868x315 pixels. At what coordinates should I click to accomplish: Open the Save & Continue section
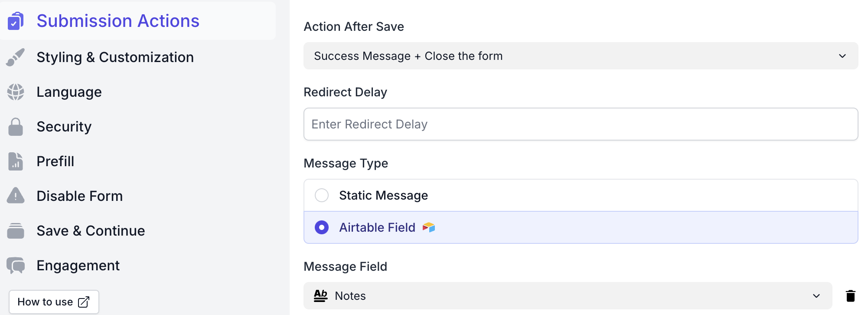[91, 231]
